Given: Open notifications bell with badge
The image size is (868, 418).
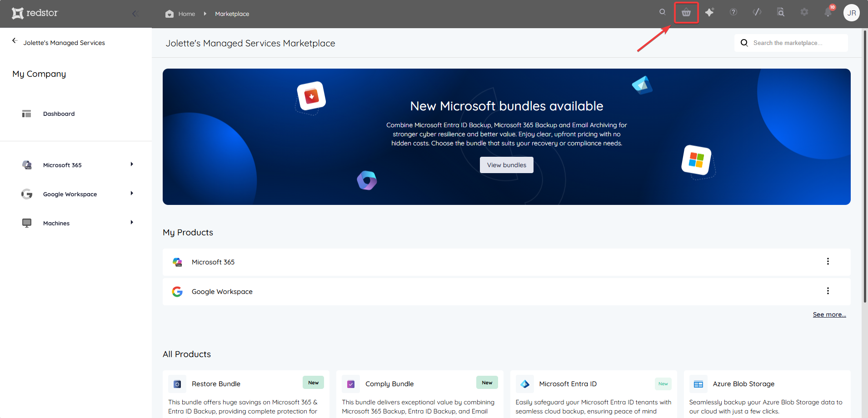Looking at the screenshot, I should coord(828,12).
